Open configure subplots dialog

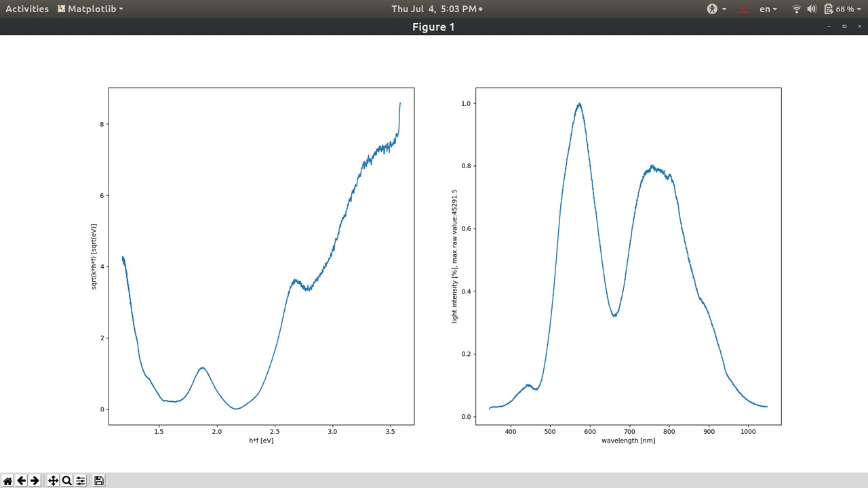[81, 481]
